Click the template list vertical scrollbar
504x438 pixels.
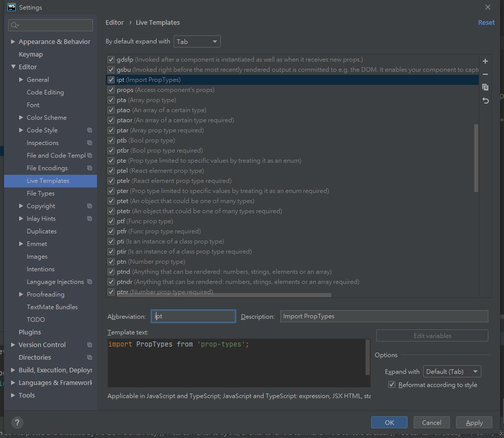(476, 158)
